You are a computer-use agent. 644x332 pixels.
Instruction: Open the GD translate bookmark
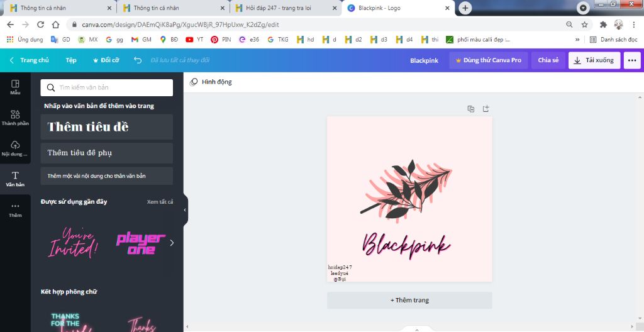(60, 40)
